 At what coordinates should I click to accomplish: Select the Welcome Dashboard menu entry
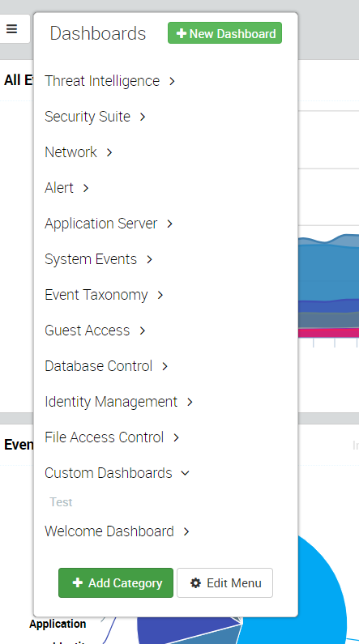click(x=109, y=531)
